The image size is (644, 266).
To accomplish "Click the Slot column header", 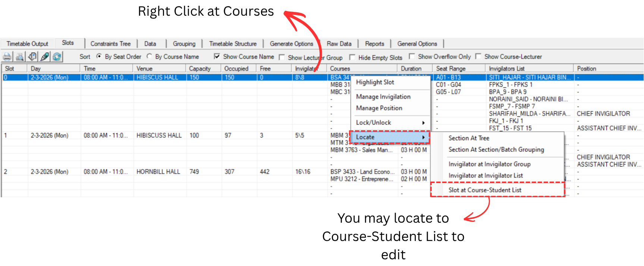I will pos(15,69).
